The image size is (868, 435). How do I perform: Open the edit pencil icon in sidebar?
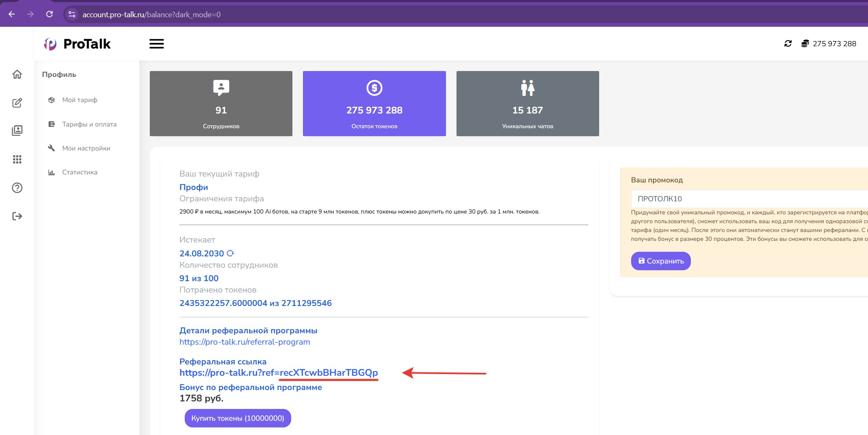pos(17,103)
